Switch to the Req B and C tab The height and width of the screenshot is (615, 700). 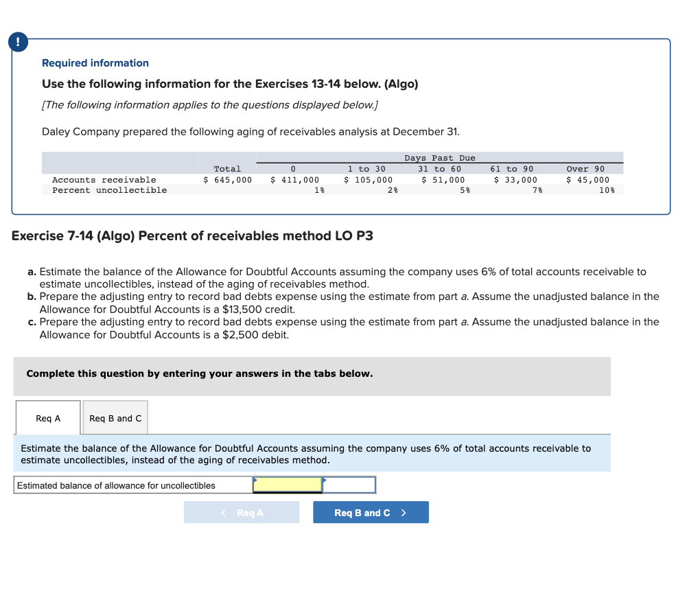point(114,417)
